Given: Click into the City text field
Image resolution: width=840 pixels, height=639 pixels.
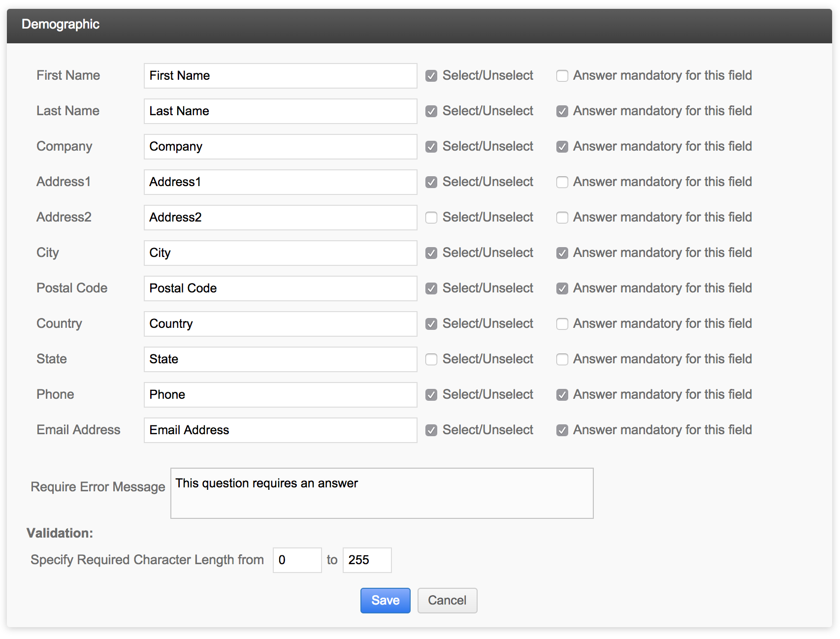Looking at the screenshot, I should click(x=281, y=253).
